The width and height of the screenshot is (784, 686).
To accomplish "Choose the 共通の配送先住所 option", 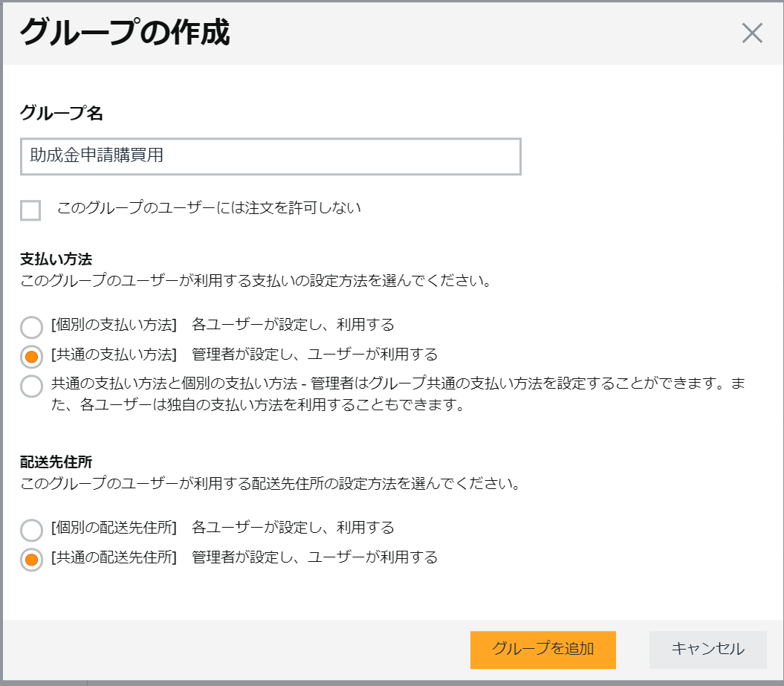I will click(30, 558).
